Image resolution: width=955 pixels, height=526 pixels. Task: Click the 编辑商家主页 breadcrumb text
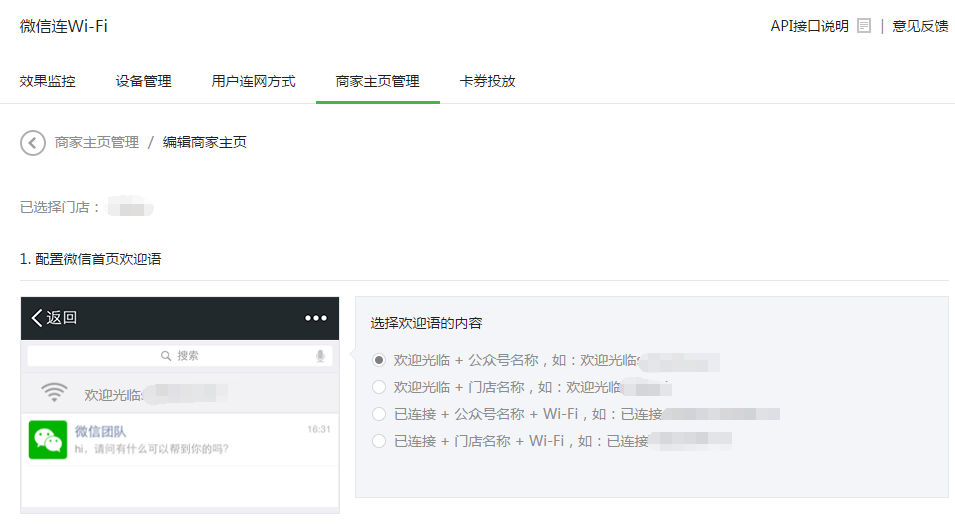(205, 142)
